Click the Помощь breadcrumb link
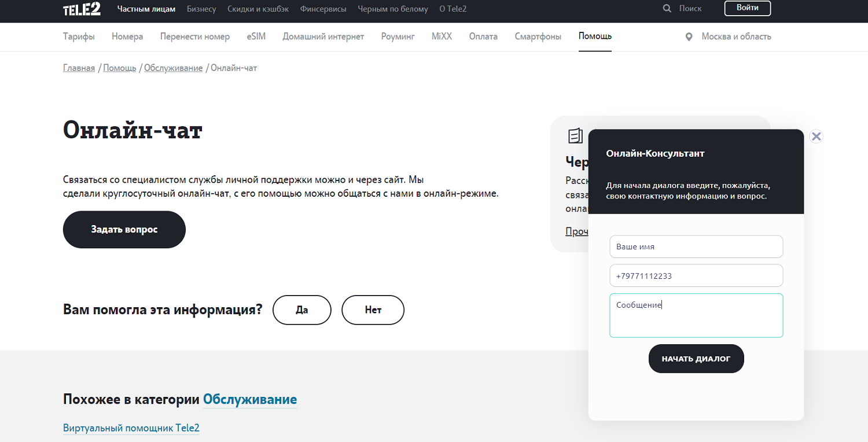Viewport: 868px width, 442px height. click(x=120, y=68)
